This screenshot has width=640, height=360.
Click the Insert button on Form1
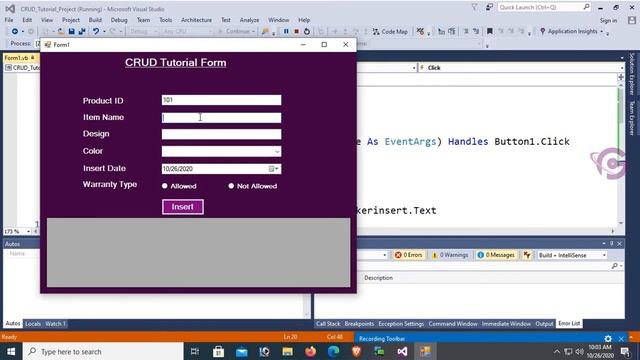click(182, 207)
